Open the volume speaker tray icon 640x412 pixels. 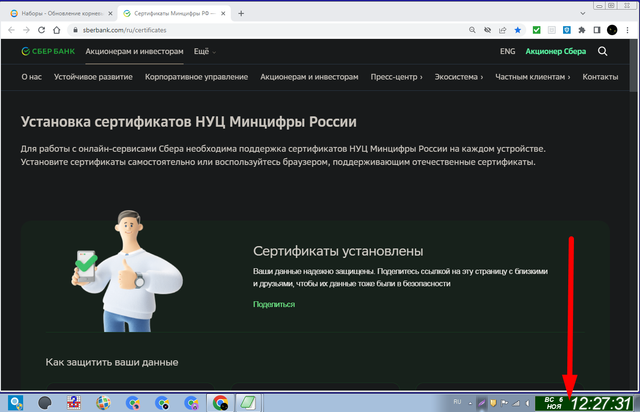527,403
